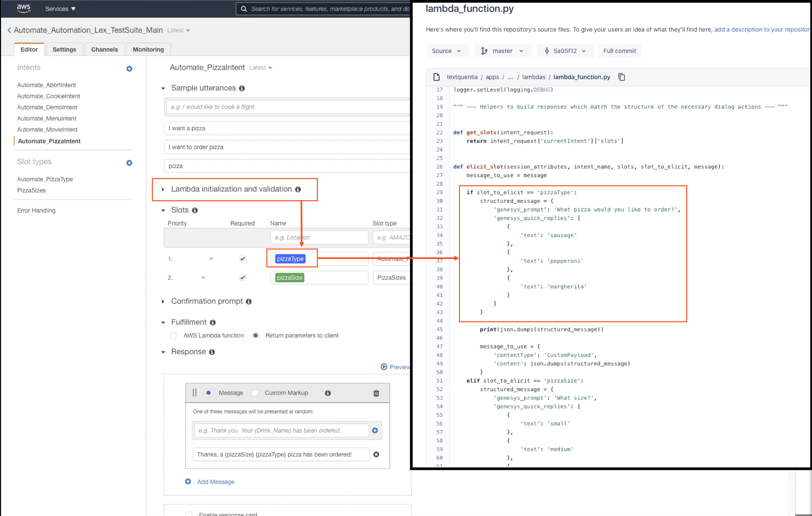The width and height of the screenshot is (812, 516).
Task: Click the Full commit button
Action: coord(619,51)
